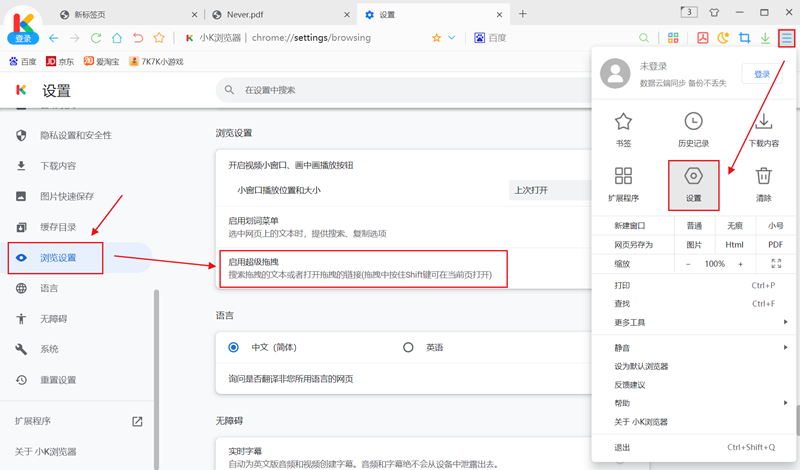Image resolution: width=800 pixels, height=470 pixels.
Task: Click the 下载内容 downloads icon in menu
Action: point(763,122)
